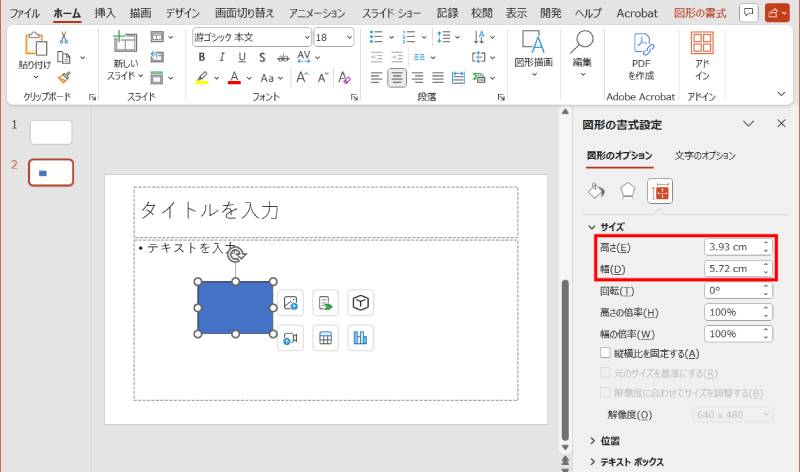Viewport: 800px width, 472px height.
Task: Apply text shadow with the S icon
Action: (x=262, y=57)
